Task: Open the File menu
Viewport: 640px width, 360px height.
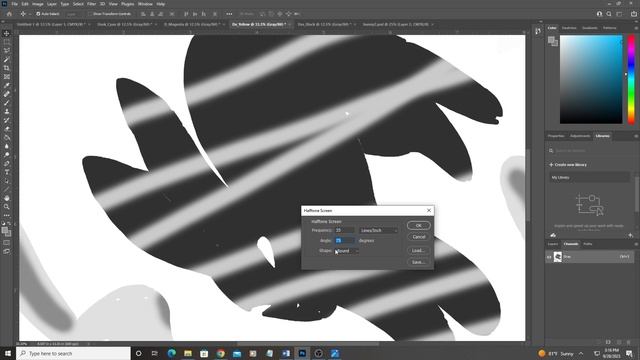Action: pyautogui.click(x=14, y=4)
